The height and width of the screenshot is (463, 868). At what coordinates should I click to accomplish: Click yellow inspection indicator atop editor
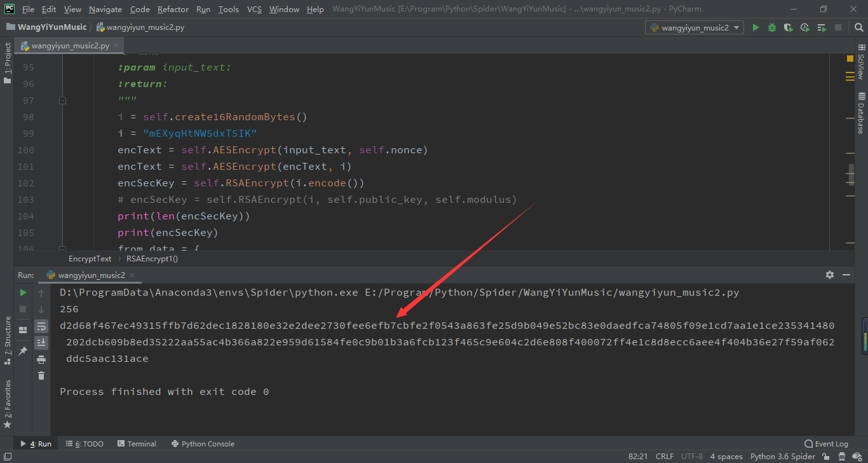click(850, 59)
